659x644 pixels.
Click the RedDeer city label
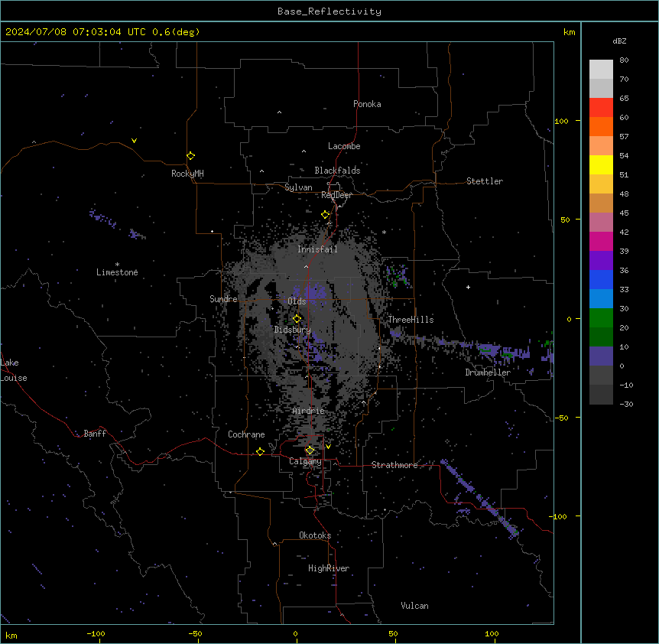pyautogui.click(x=336, y=195)
